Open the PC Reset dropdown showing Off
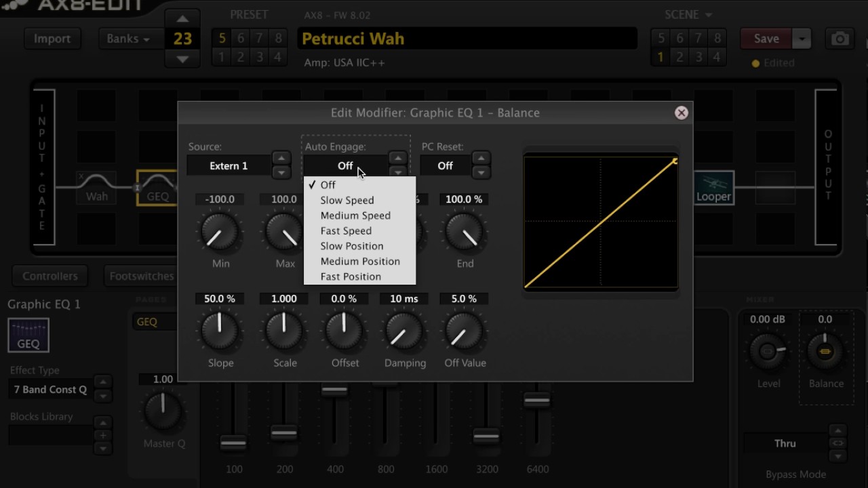The image size is (868, 488). point(445,165)
